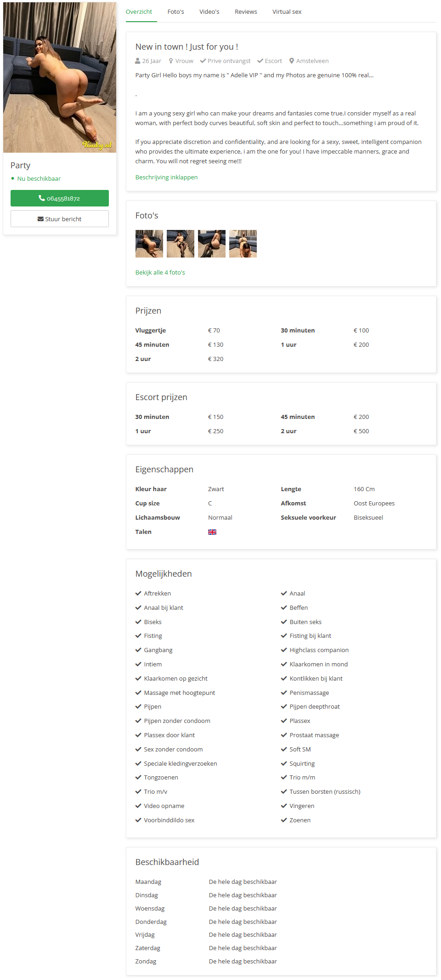441x980 pixels.
Task: Click the person icon beside 26 Jaar
Action: (138, 61)
